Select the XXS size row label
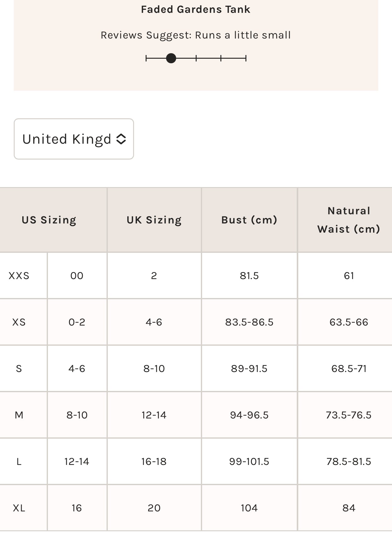This screenshot has height=534, width=392. pos(19,276)
